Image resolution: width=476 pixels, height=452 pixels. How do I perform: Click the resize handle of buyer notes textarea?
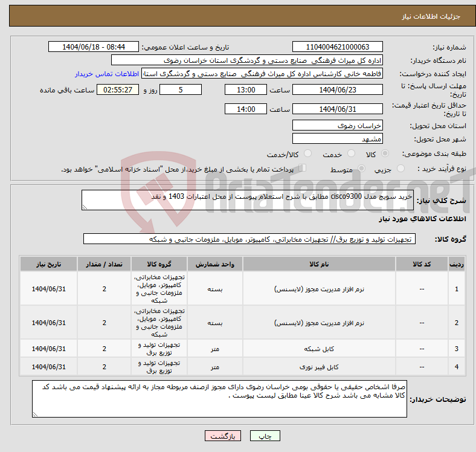click(x=35, y=415)
